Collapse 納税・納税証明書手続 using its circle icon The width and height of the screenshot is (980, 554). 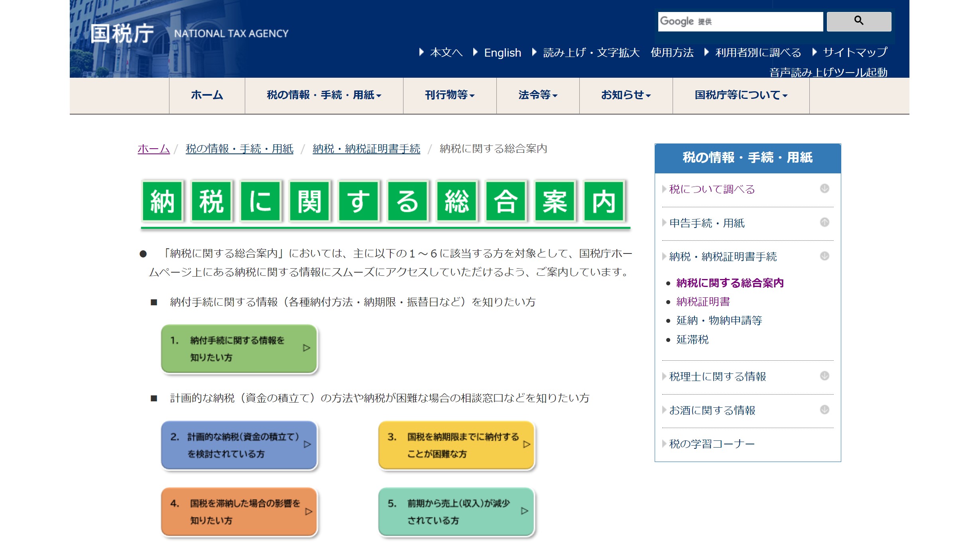tap(824, 256)
